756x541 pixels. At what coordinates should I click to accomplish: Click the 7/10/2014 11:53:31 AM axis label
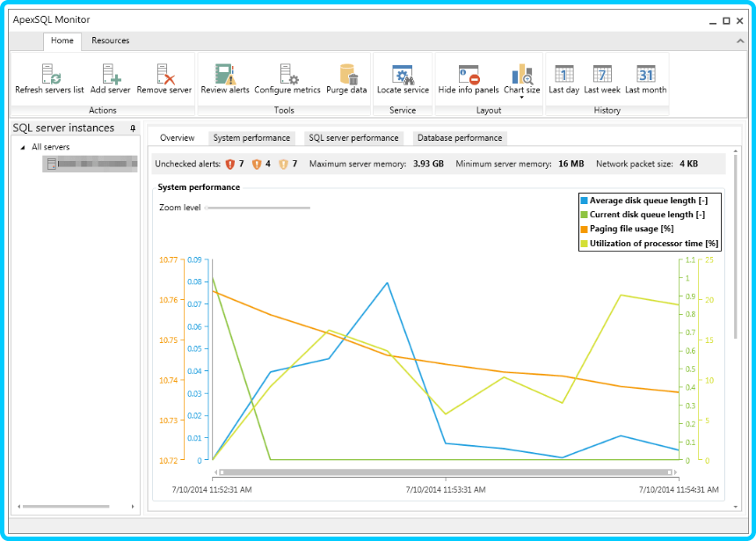[446, 489]
